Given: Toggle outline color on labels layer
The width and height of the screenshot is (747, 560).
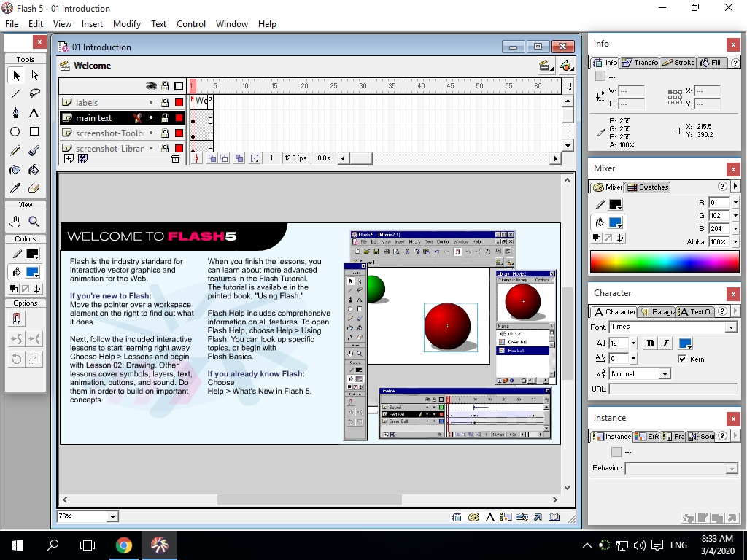Looking at the screenshot, I should pyautogui.click(x=179, y=102).
